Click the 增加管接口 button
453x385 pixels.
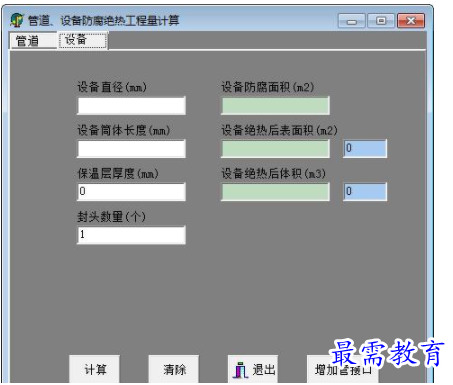tap(343, 369)
